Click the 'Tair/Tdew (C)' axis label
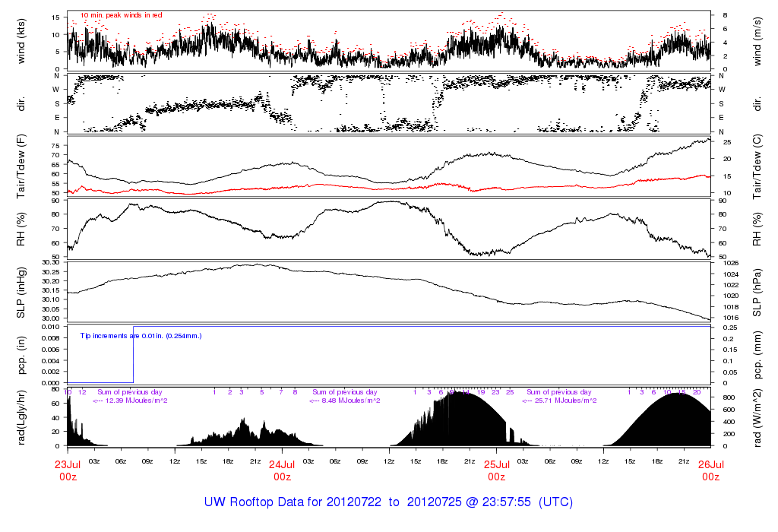Viewport: 778px width, 532px height. pyautogui.click(x=757, y=166)
